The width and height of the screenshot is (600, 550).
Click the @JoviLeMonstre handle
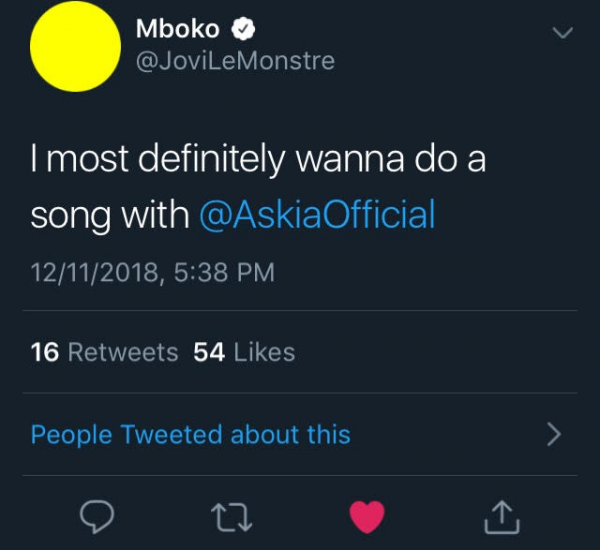pos(234,61)
